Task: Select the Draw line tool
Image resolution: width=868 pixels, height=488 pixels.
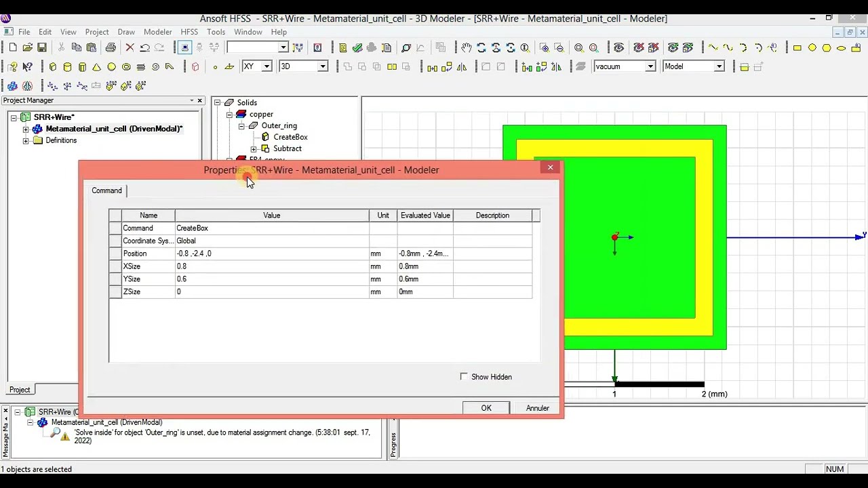Action: click(x=713, y=47)
